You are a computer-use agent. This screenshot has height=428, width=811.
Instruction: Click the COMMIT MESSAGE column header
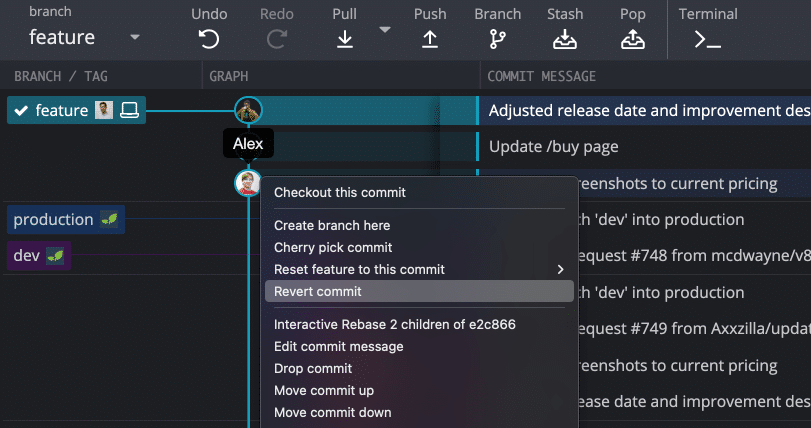coord(542,77)
